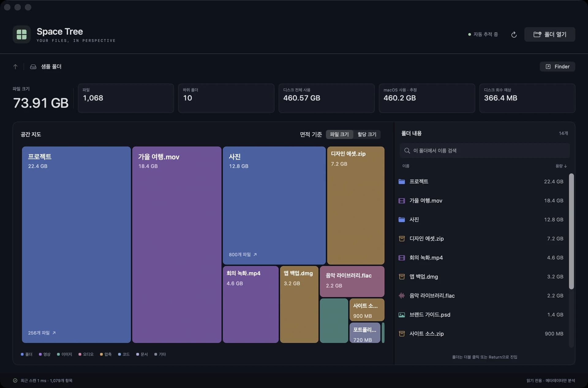Click the go-up arrow icon beside 샘플 폴더
588x388 pixels.
[15, 66]
